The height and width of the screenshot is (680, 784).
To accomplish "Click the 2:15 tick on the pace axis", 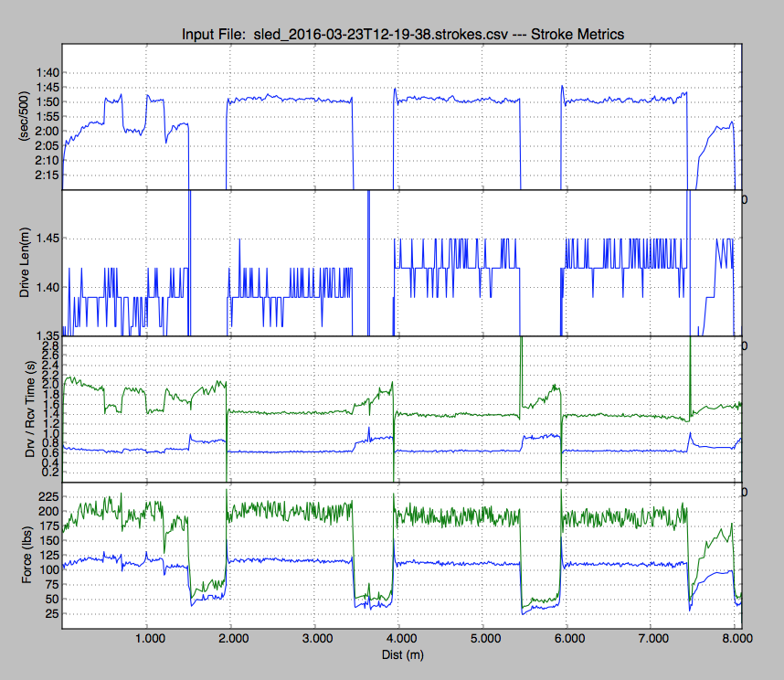I will coord(47,175).
